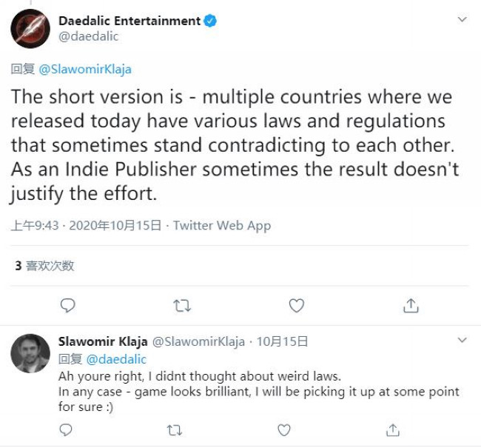Screen dimensions: 481x448
Task: Open the Daedalic Entertainment display name
Action: pyautogui.click(x=129, y=21)
